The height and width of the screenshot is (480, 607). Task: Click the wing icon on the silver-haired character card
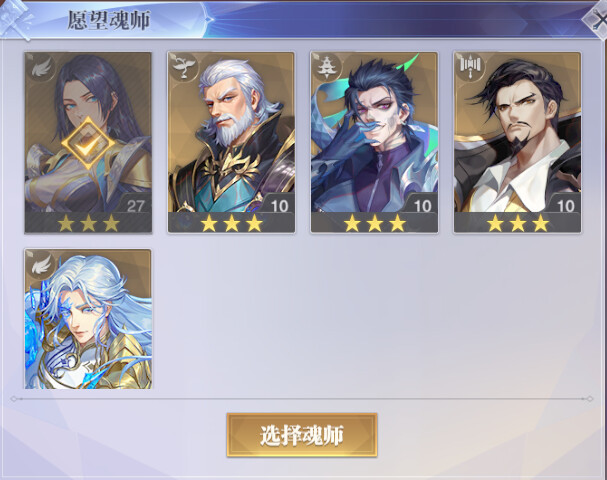tap(42, 264)
